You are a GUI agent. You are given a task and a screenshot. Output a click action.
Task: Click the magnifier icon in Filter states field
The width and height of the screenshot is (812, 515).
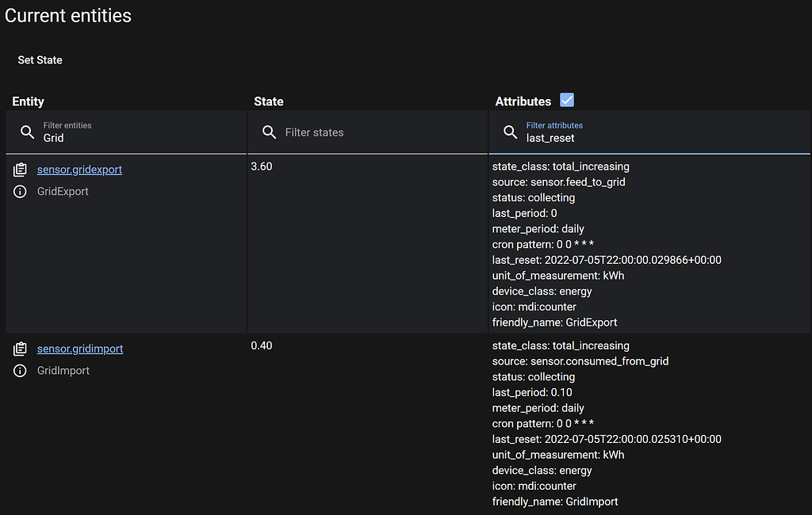click(270, 132)
